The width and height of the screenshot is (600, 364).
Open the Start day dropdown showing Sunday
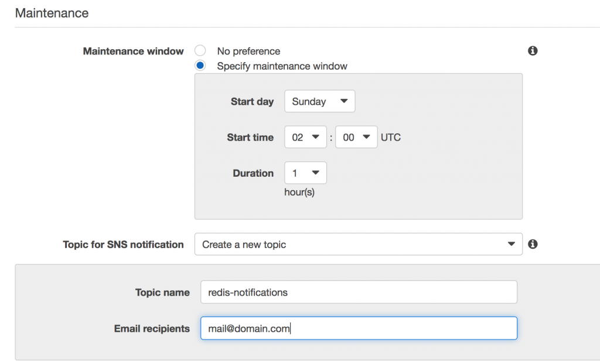pos(319,101)
